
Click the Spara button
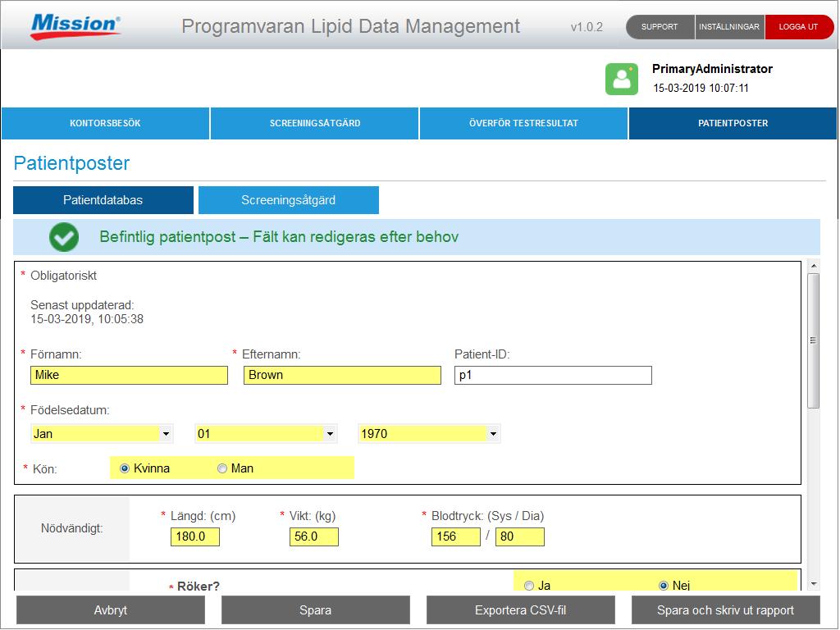tap(316, 610)
